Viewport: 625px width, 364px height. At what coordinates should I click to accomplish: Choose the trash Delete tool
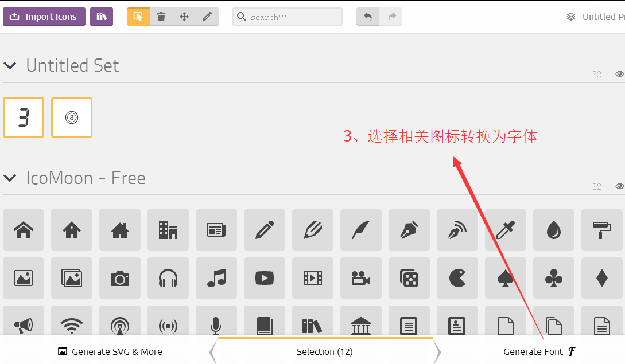(x=161, y=17)
